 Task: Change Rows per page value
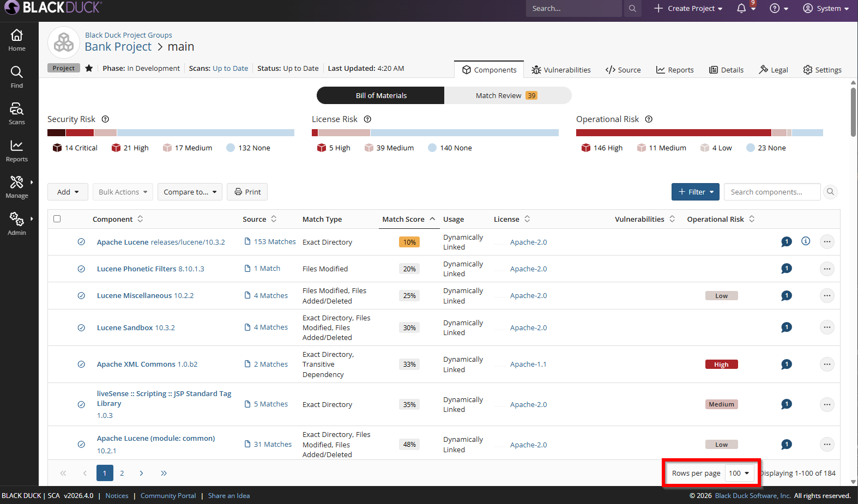point(740,473)
